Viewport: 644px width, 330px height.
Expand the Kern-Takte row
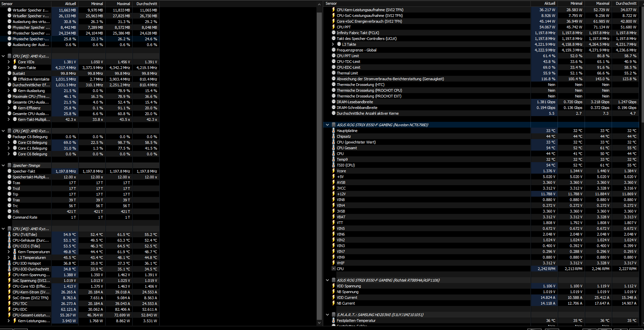click(9, 68)
